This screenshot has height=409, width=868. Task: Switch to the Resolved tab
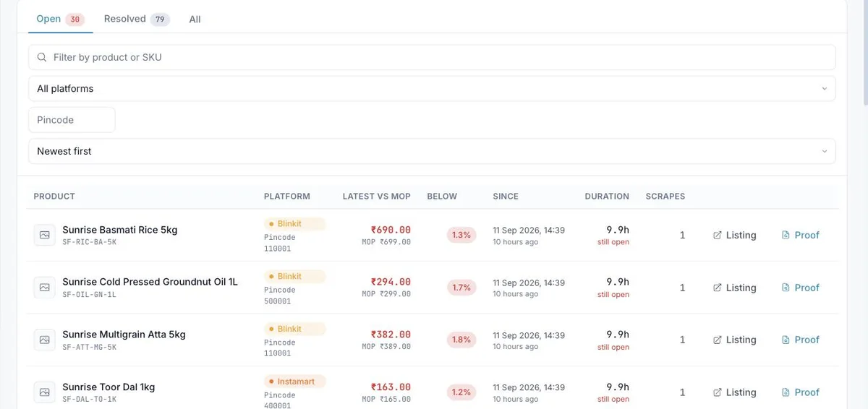(137, 20)
